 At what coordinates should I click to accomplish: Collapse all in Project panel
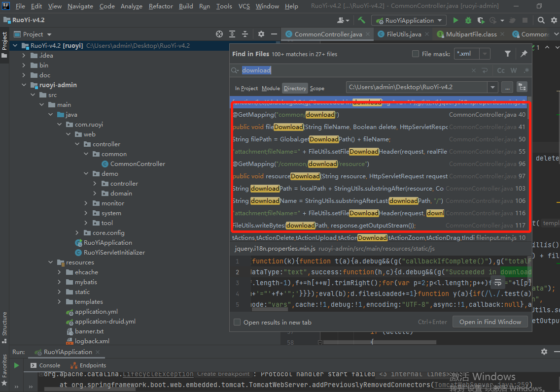(245, 34)
